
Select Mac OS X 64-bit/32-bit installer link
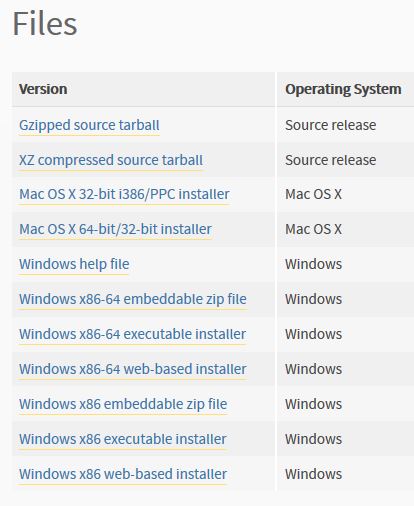point(115,229)
